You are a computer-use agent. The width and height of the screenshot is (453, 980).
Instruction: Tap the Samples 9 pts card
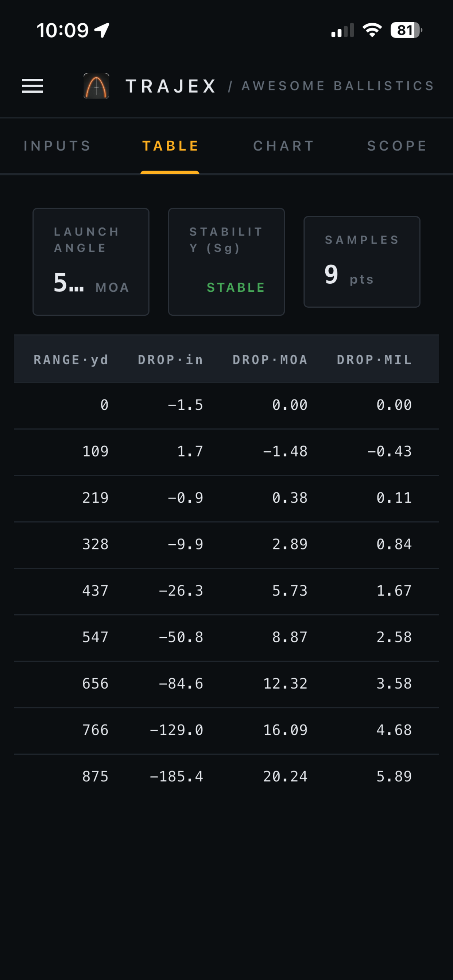click(362, 262)
